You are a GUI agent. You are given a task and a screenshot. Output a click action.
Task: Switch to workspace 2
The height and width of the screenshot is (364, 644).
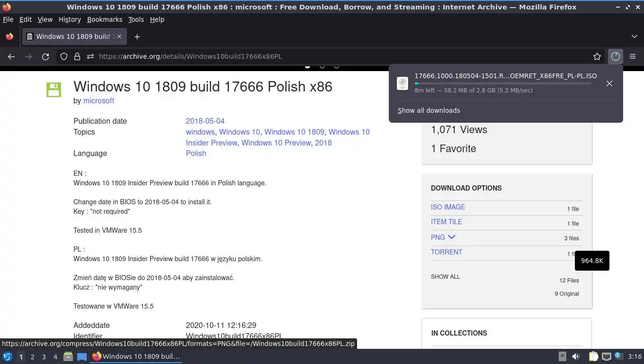(x=32, y=356)
